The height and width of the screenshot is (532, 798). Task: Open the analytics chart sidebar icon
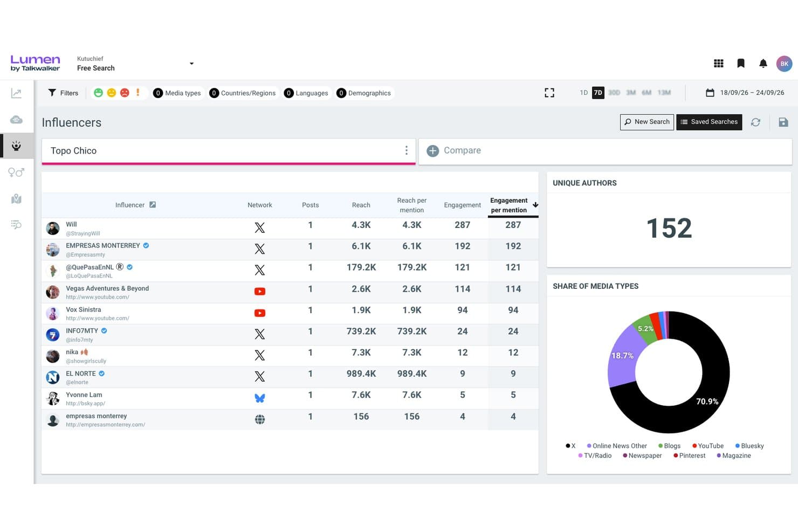tap(16, 93)
